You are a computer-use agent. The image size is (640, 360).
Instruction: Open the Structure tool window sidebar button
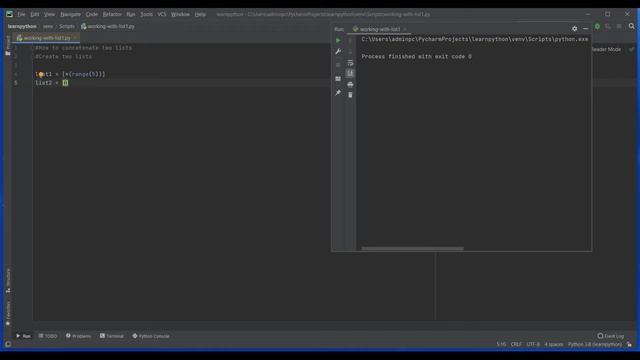click(8, 281)
